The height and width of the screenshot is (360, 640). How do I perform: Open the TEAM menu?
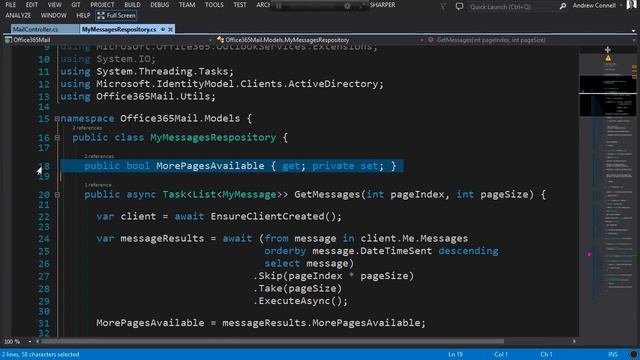(x=187, y=5)
